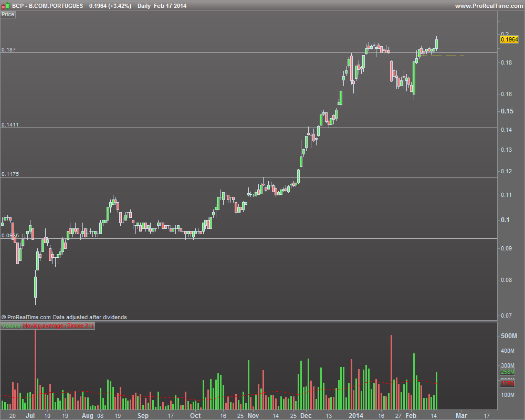Open the Price panel label
525x420 pixels.
point(8,14)
